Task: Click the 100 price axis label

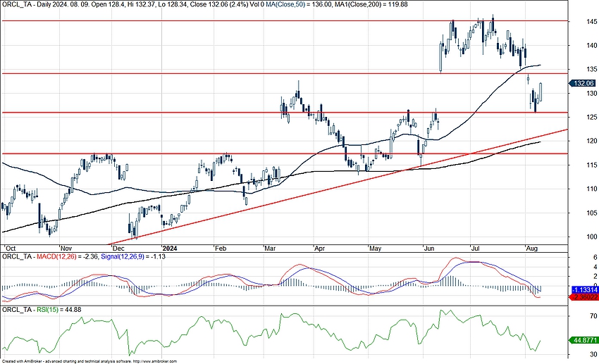Action: coord(592,237)
